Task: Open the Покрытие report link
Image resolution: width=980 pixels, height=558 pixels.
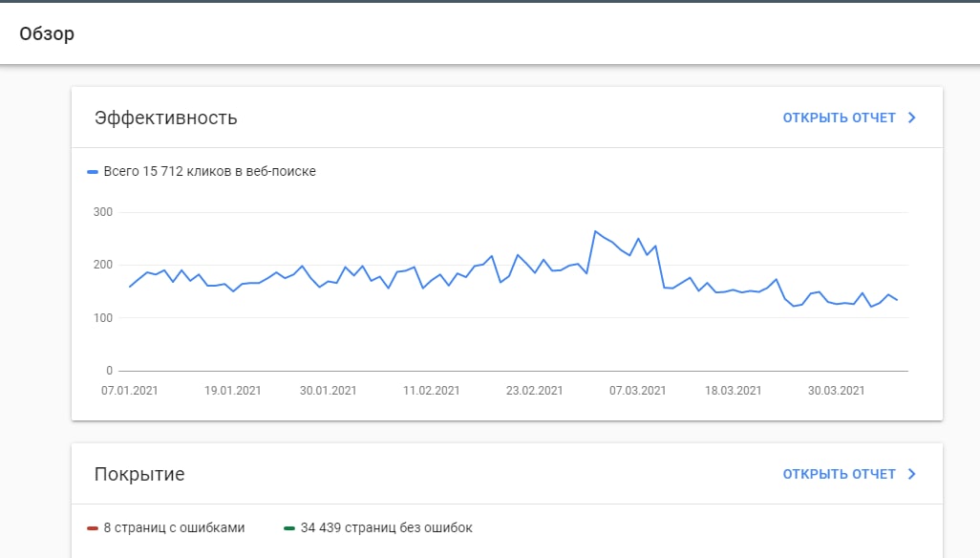Action: coord(840,474)
